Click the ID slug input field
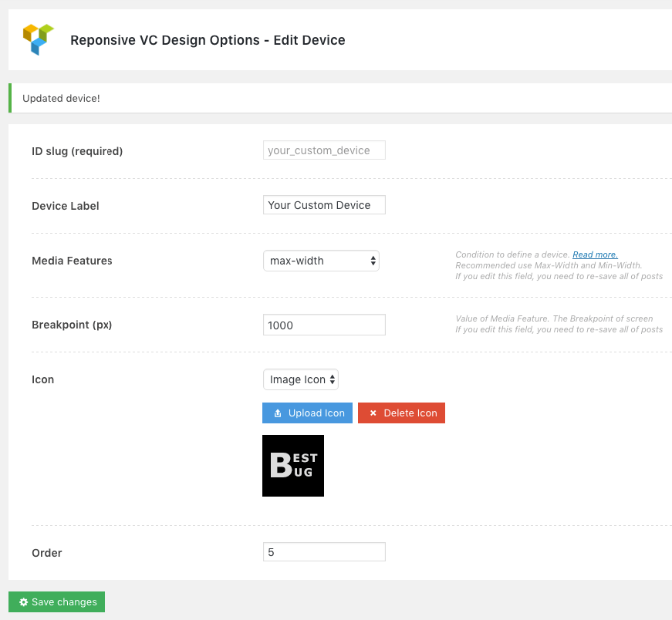 click(x=325, y=150)
